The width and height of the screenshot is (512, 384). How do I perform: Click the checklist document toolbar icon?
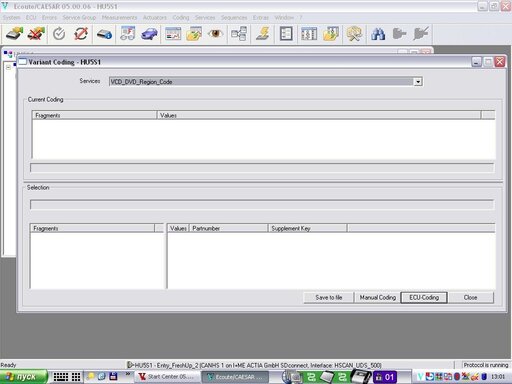click(x=286, y=34)
